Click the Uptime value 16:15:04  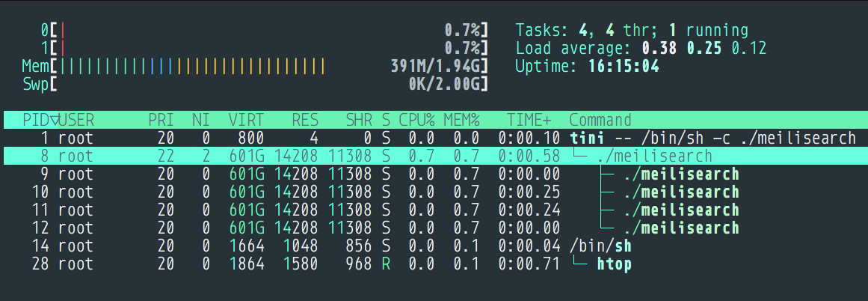coord(623,67)
